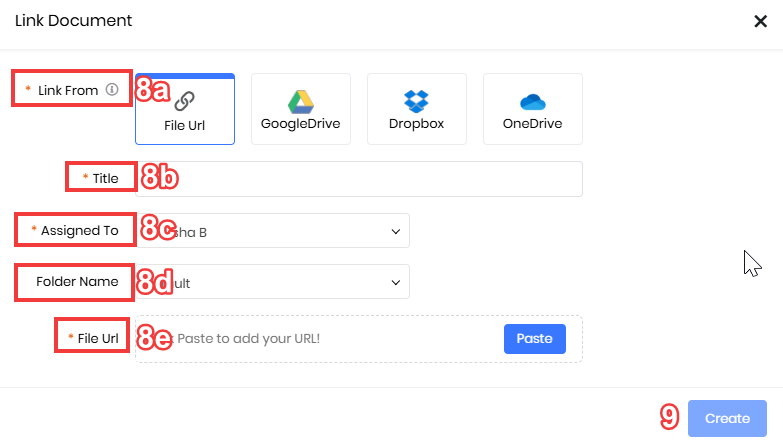Close the Link Document dialog
The height and width of the screenshot is (446, 783).
pos(761,21)
